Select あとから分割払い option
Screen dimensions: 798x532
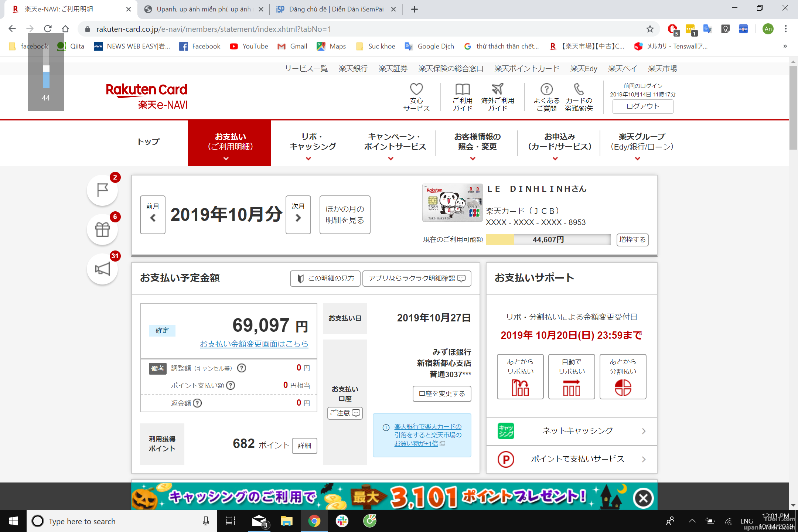click(623, 376)
